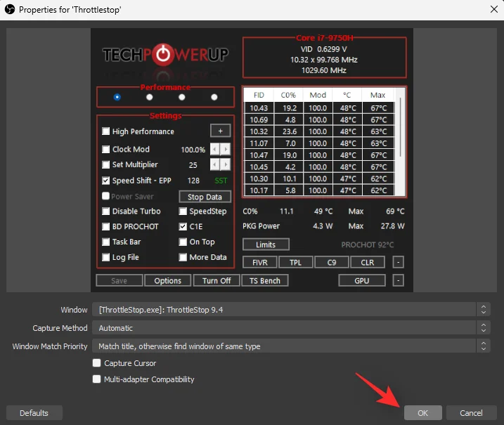Click the OBS logo in title bar

(x=9, y=10)
